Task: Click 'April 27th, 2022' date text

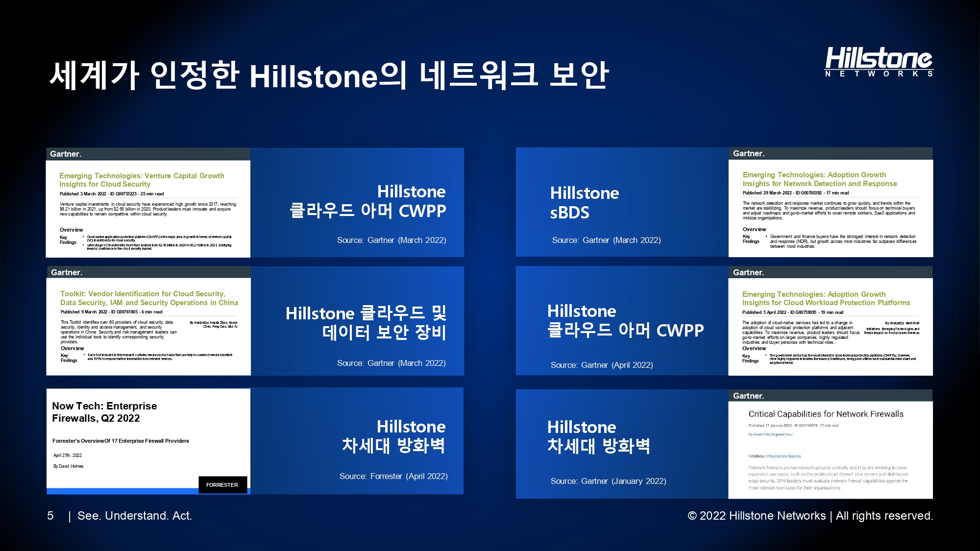Action: pyautogui.click(x=68, y=455)
